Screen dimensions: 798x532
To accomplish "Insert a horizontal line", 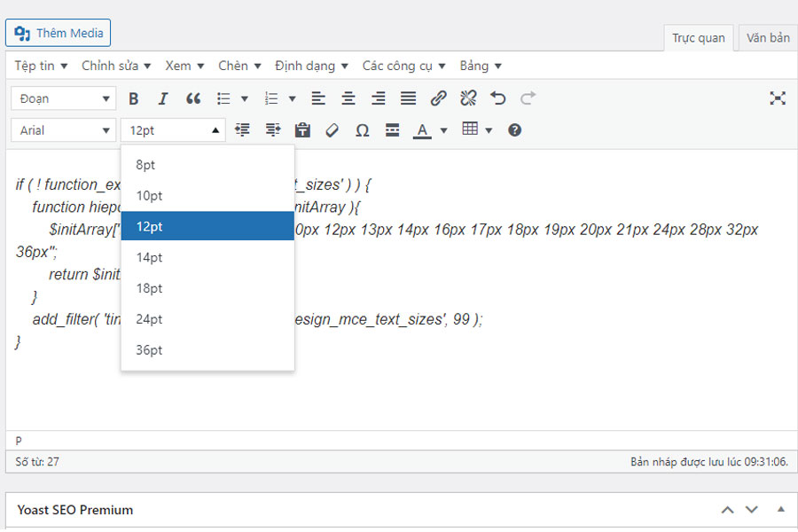I will point(393,130).
